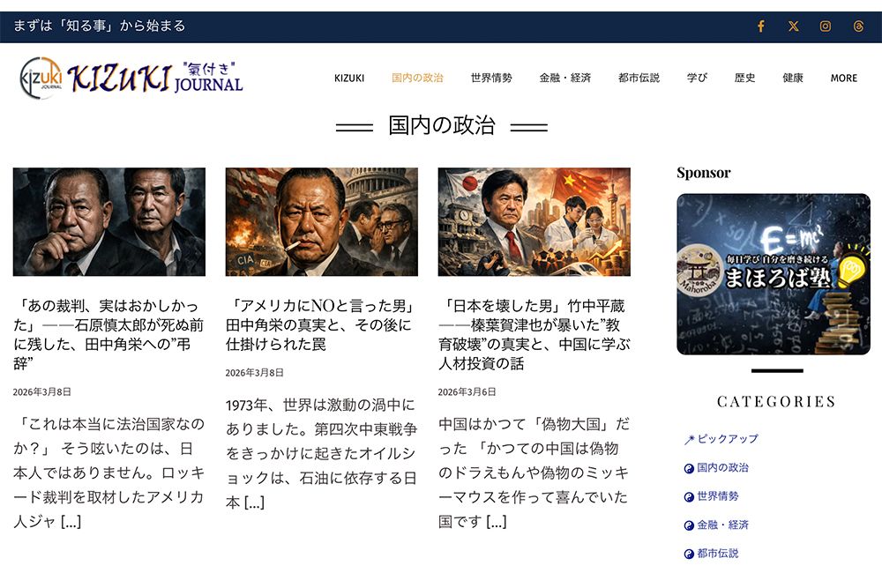Click the Kizuki Journal logo
Screen dimensions: 882x588
pyautogui.click(x=131, y=78)
